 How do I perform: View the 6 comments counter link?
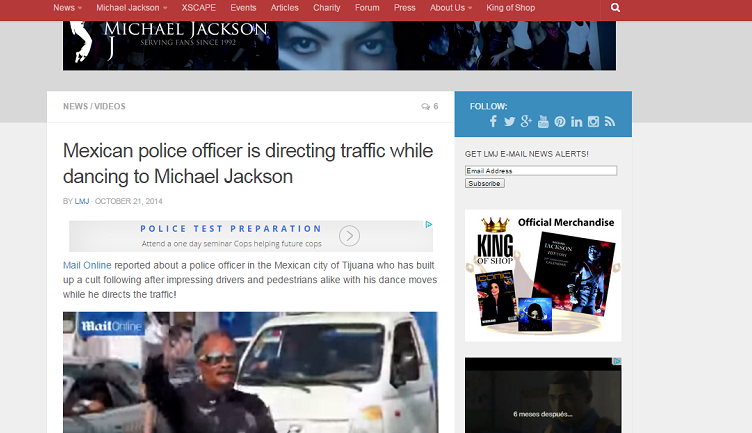429,106
